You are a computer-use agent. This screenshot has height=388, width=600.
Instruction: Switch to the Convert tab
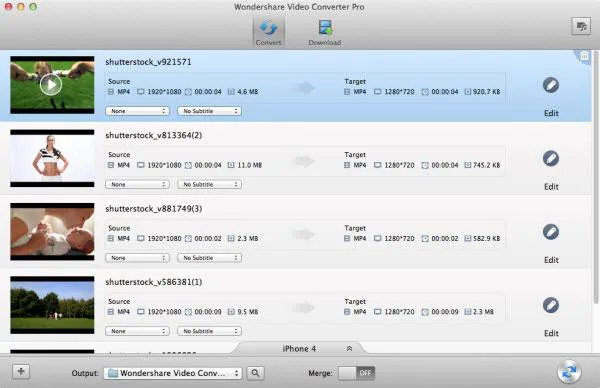[268, 32]
